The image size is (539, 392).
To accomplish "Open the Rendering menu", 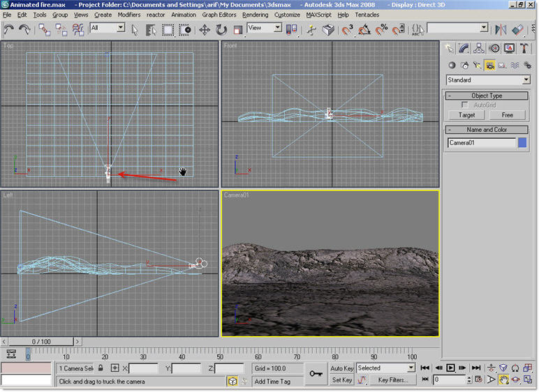I will (x=255, y=15).
